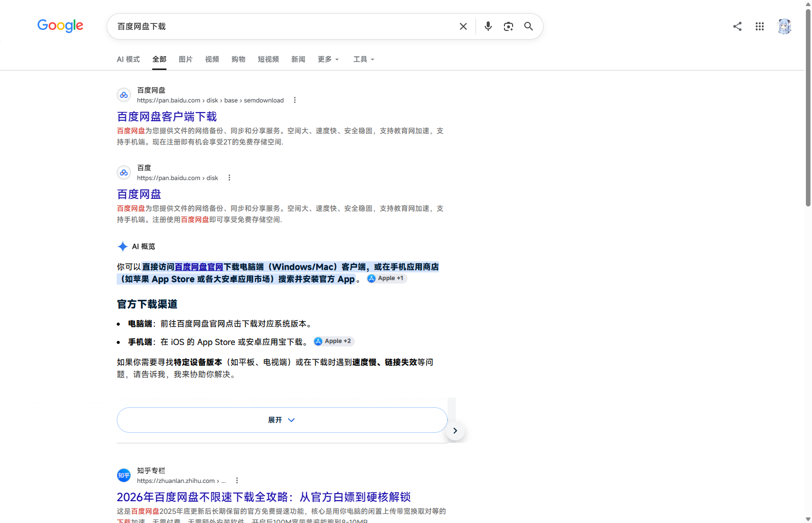Click Baidu favicon of 百度网盘客户端下载 result
The height and width of the screenshot is (523, 812).
pos(124,95)
